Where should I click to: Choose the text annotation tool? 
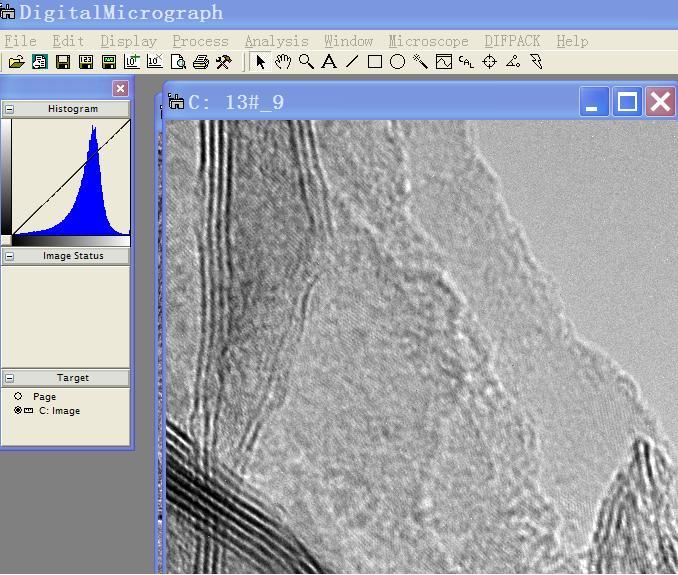pos(328,62)
